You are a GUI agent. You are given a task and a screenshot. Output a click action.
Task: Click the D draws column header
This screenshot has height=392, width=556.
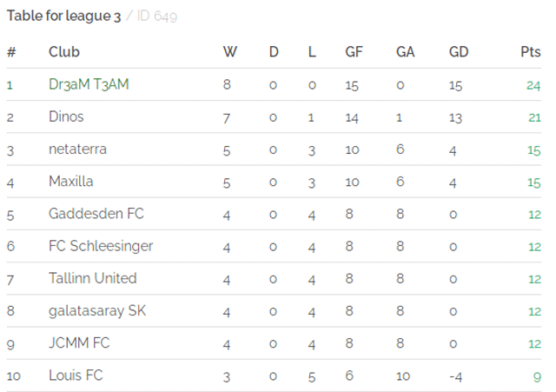tap(274, 52)
